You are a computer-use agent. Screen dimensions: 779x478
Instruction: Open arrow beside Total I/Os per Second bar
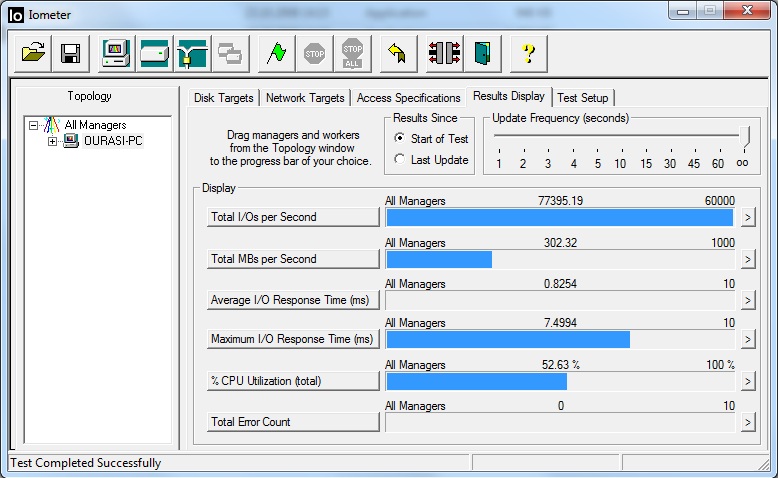[x=748, y=218]
